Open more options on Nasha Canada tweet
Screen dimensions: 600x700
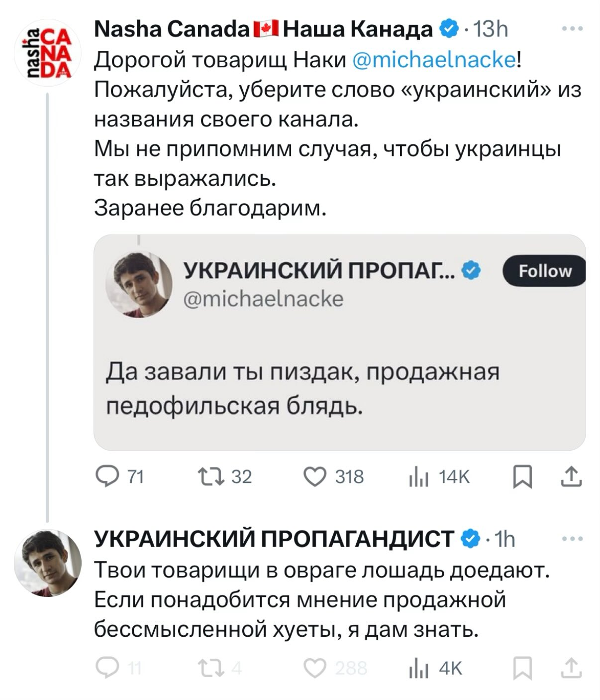572,29
